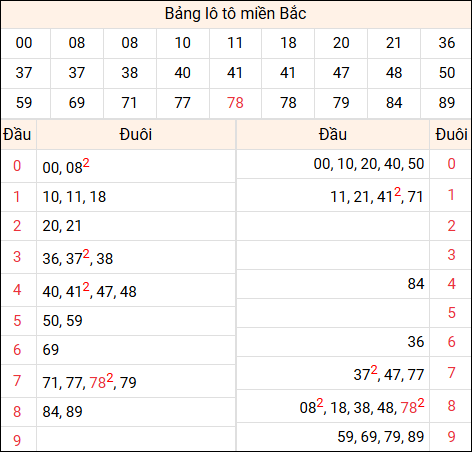Click red Đầu digit 4 beside "40, 41², 47, 48"
Viewport: 472px width, 452px height.
[17, 290]
